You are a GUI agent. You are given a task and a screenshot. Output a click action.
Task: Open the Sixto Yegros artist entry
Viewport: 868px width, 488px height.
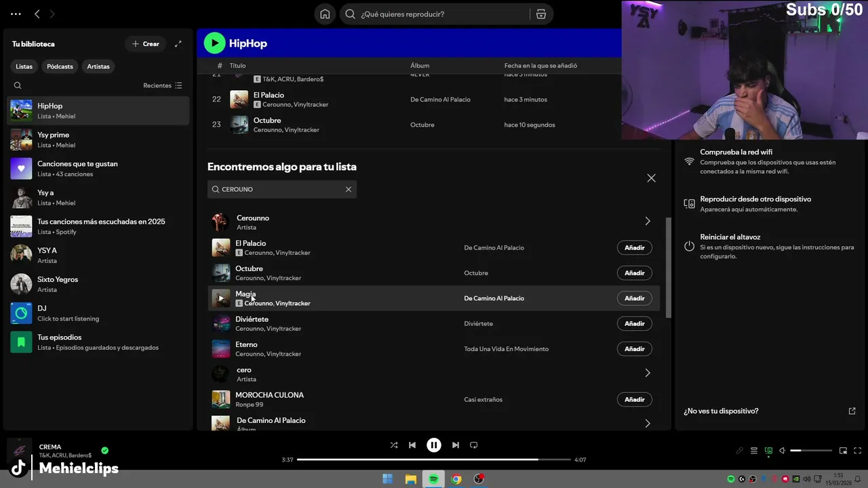click(x=98, y=284)
